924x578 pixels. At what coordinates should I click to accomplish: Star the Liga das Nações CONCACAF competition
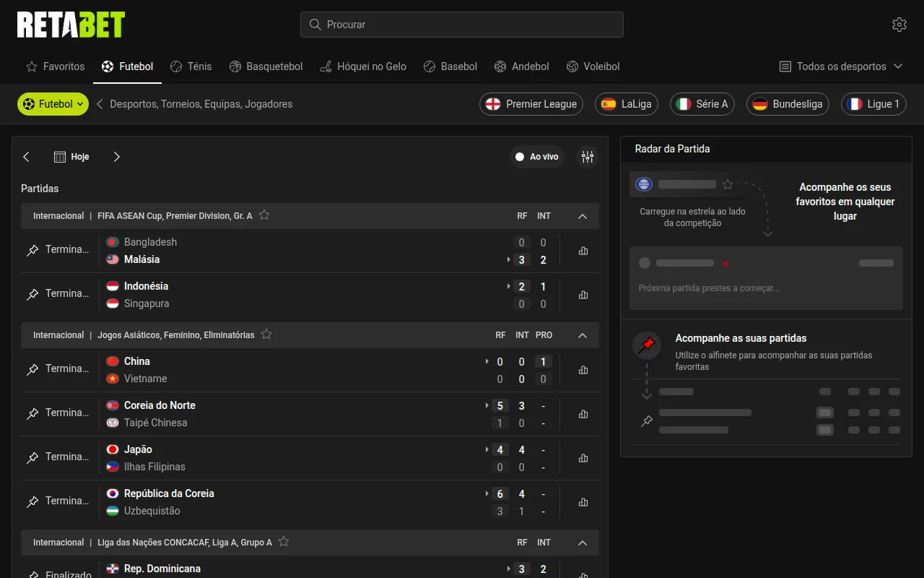tap(284, 542)
